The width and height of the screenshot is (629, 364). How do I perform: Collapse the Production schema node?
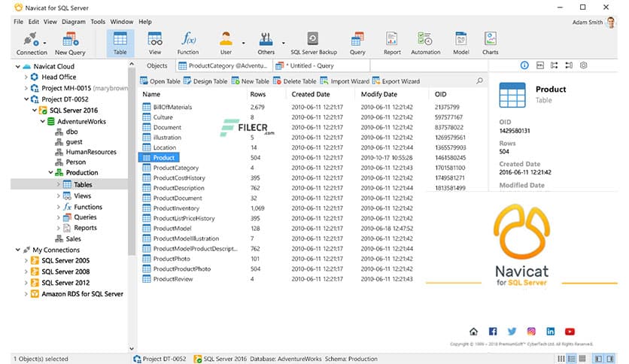point(50,172)
